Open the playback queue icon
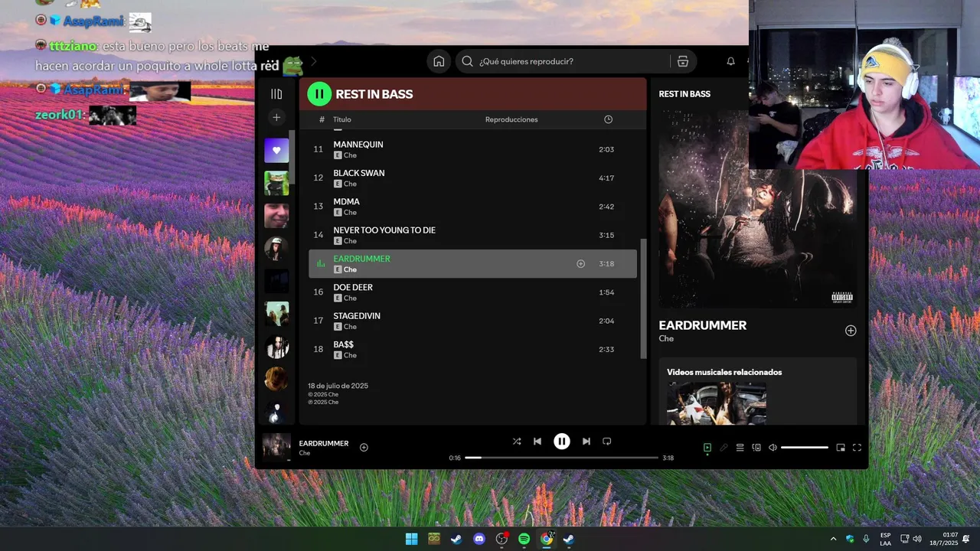 point(740,448)
